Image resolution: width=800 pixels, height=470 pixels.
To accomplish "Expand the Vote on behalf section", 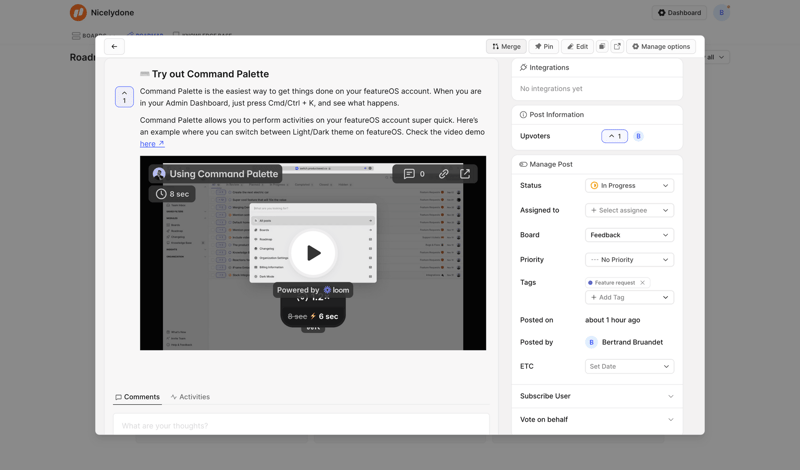I will point(597,419).
